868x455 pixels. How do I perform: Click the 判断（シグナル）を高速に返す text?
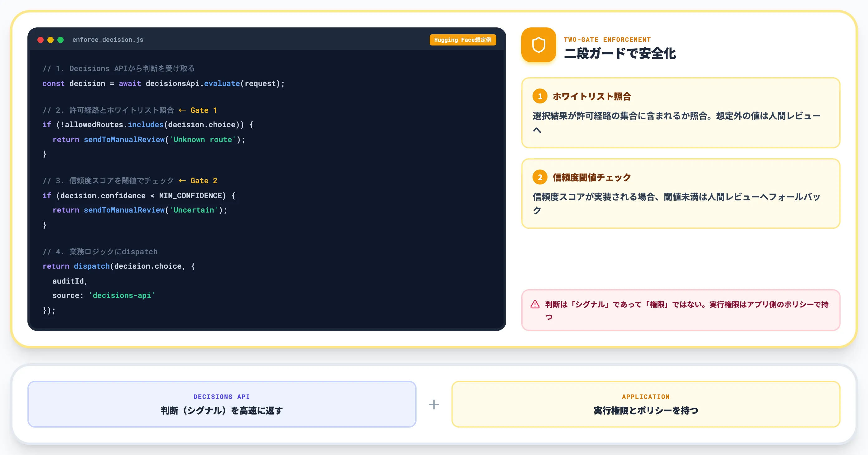pos(222,410)
